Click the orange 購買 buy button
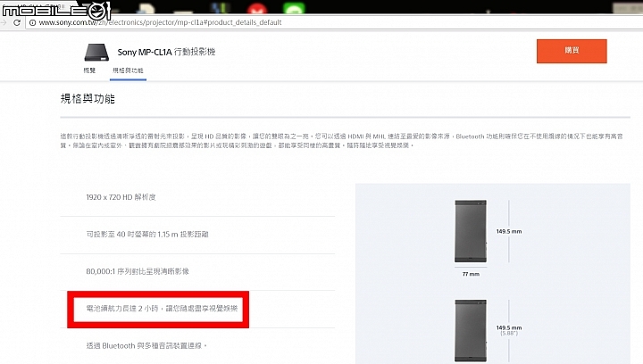The image size is (643, 364). point(572,51)
